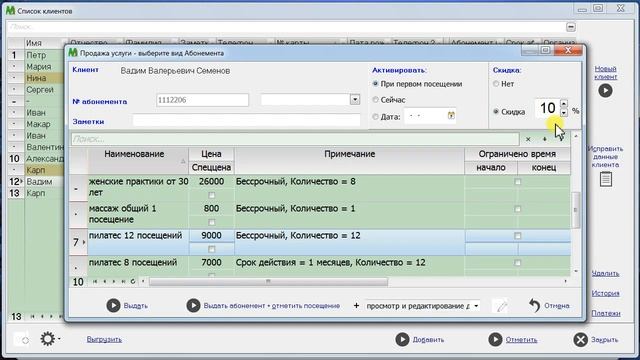Click the Отметить link
Screen dimensions: 640x360
point(521,340)
